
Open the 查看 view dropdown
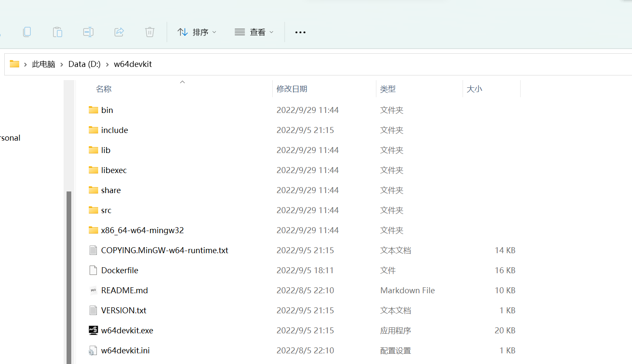(254, 32)
